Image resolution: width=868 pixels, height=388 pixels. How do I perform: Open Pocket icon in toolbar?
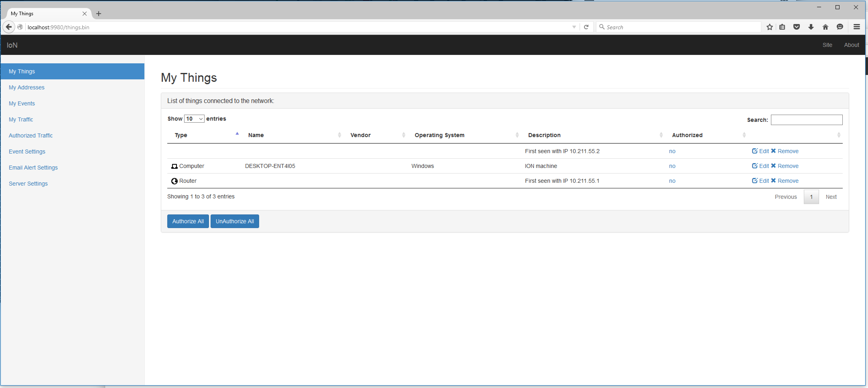tap(796, 27)
